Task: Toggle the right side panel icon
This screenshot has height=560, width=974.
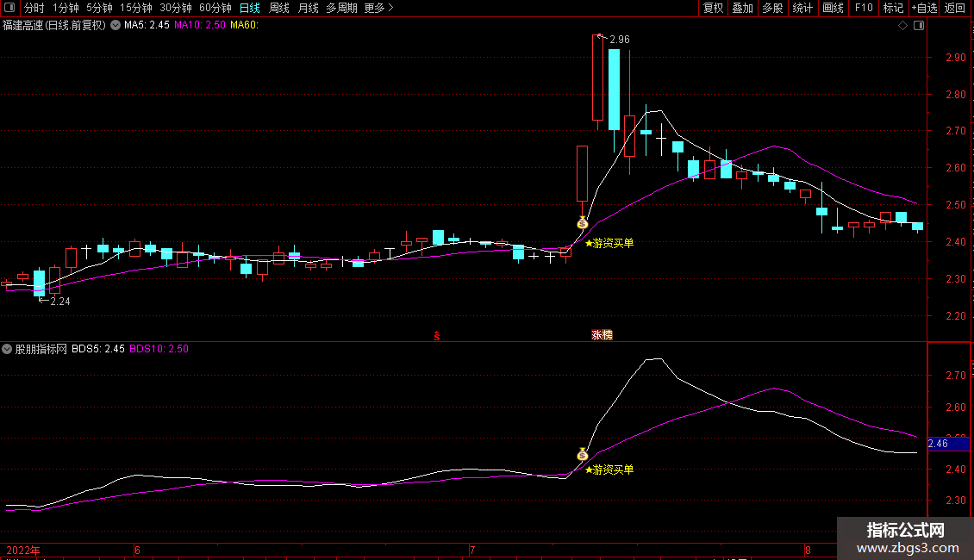Action: tap(919, 26)
